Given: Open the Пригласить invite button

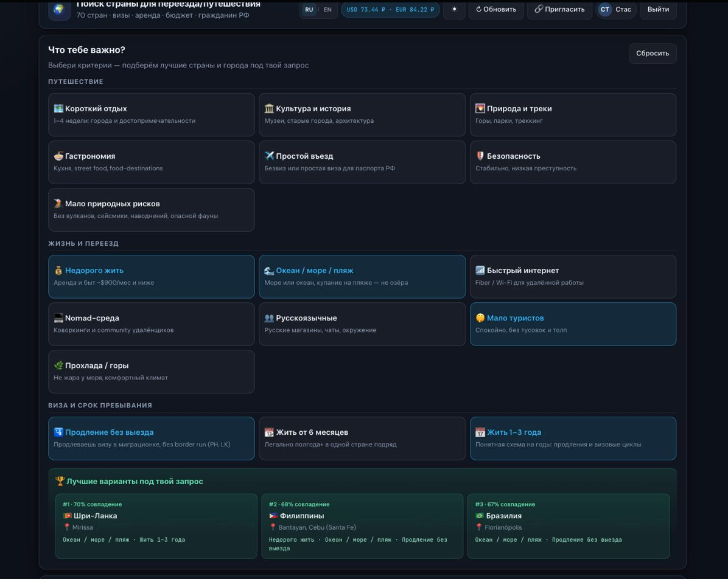Looking at the screenshot, I should tap(559, 9).
